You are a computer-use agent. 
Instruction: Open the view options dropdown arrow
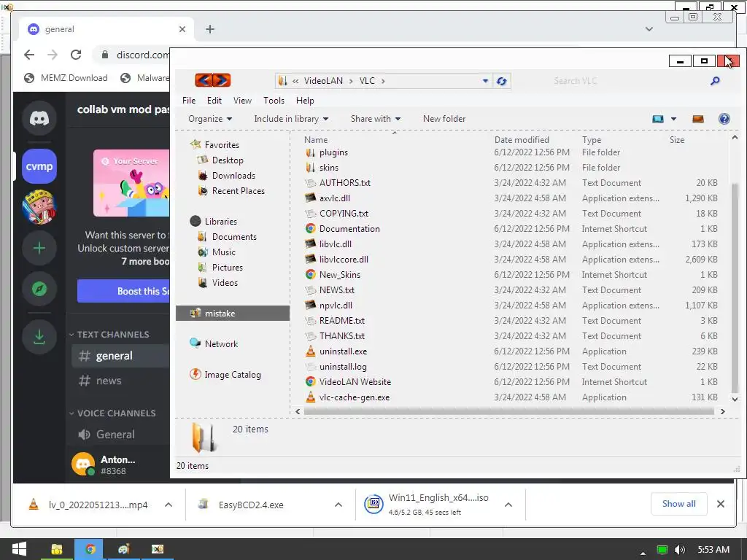tap(673, 119)
